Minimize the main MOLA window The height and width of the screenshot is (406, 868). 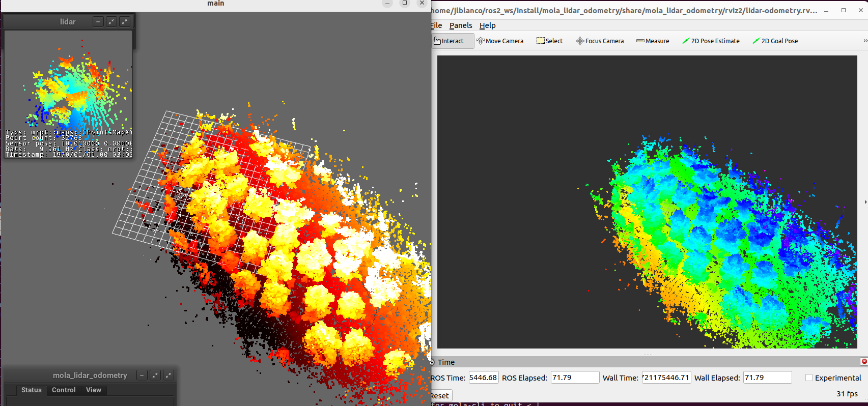[x=387, y=3]
